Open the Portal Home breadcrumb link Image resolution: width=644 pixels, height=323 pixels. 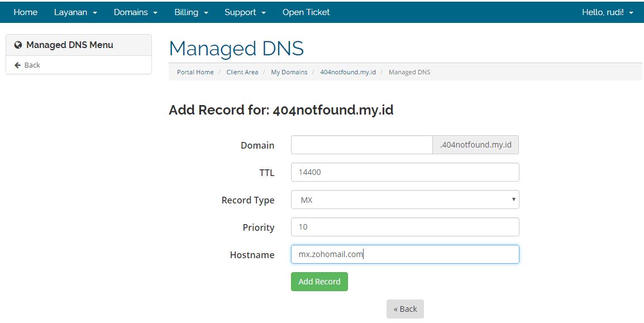pyautogui.click(x=195, y=72)
